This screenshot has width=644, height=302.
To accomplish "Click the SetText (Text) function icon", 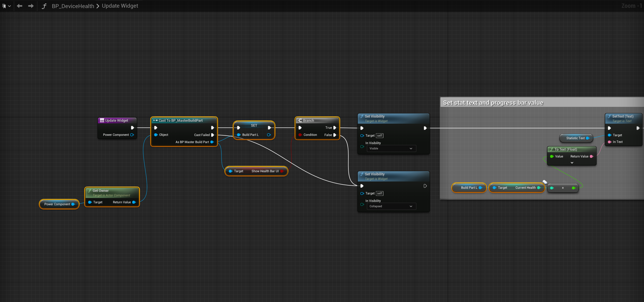I will (x=609, y=116).
